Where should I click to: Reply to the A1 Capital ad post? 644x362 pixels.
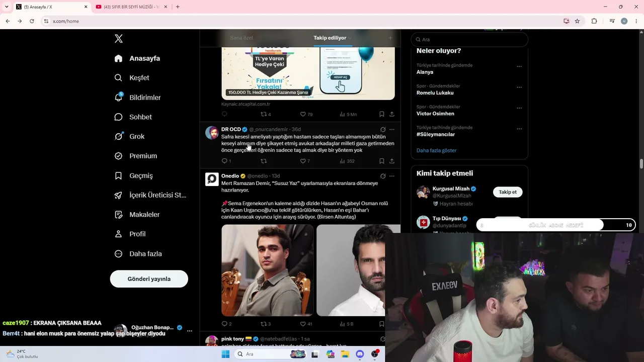pyautogui.click(x=224, y=114)
